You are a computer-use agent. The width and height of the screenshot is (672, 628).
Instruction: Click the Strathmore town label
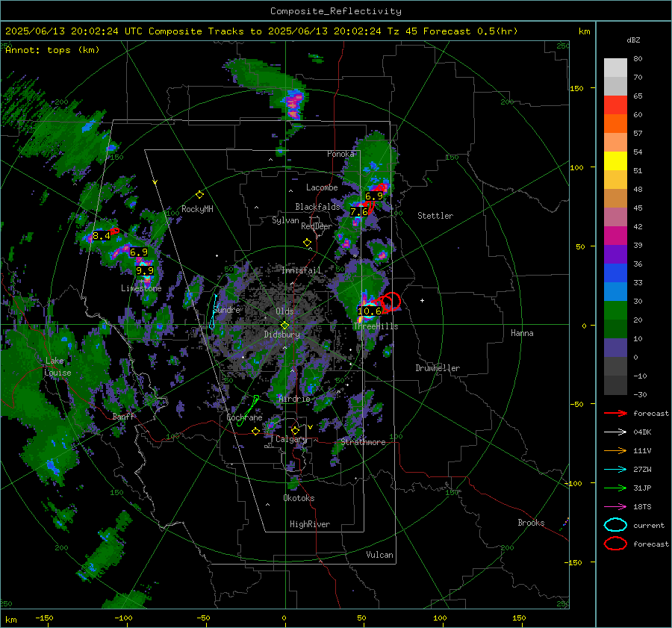363,442
